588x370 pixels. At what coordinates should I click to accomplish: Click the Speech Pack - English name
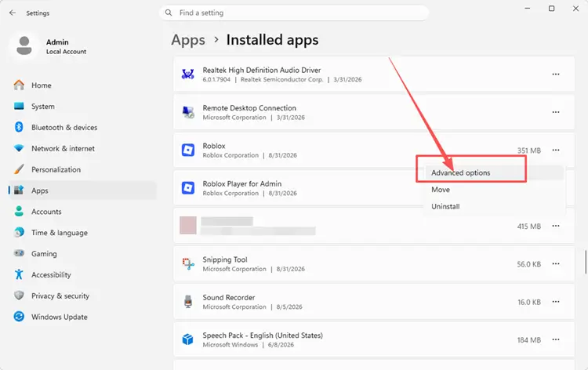(x=263, y=336)
